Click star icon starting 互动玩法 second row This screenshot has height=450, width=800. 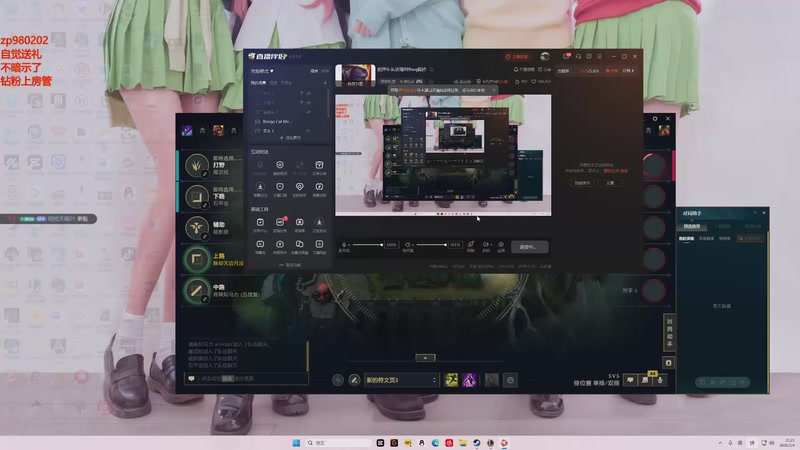pyautogui.click(x=260, y=189)
